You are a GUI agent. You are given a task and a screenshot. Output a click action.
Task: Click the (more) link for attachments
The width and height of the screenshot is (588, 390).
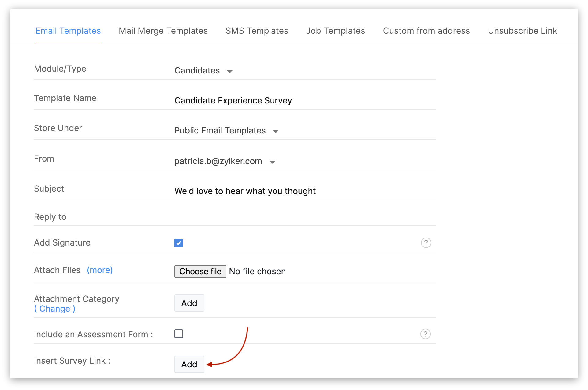(x=100, y=270)
